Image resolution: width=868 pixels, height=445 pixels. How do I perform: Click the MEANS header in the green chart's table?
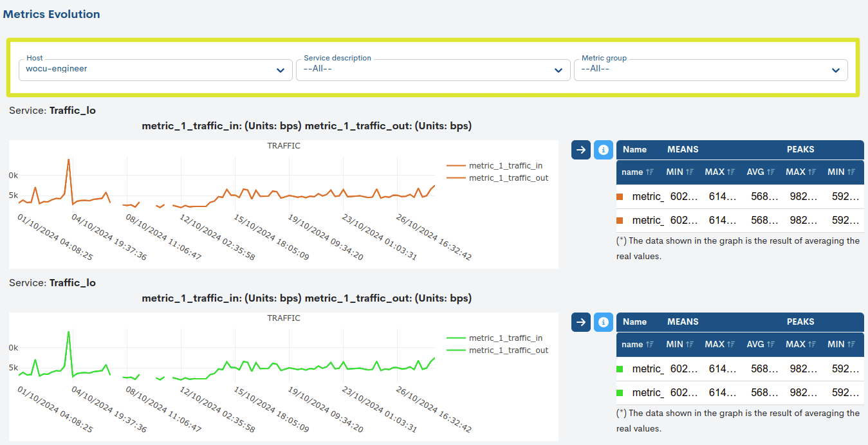pyautogui.click(x=683, y=322)
